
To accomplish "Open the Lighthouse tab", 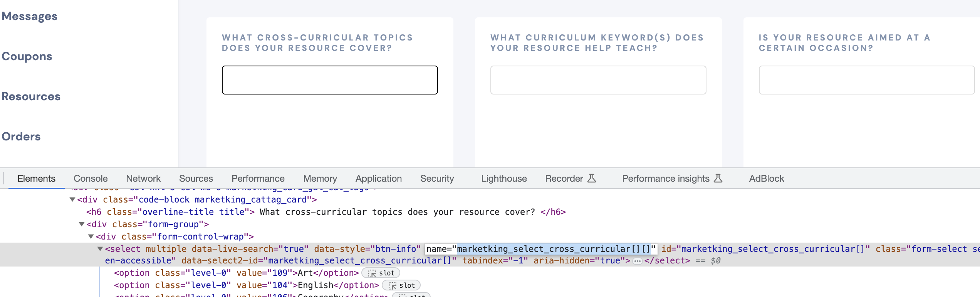I will (x=504, y=179).
